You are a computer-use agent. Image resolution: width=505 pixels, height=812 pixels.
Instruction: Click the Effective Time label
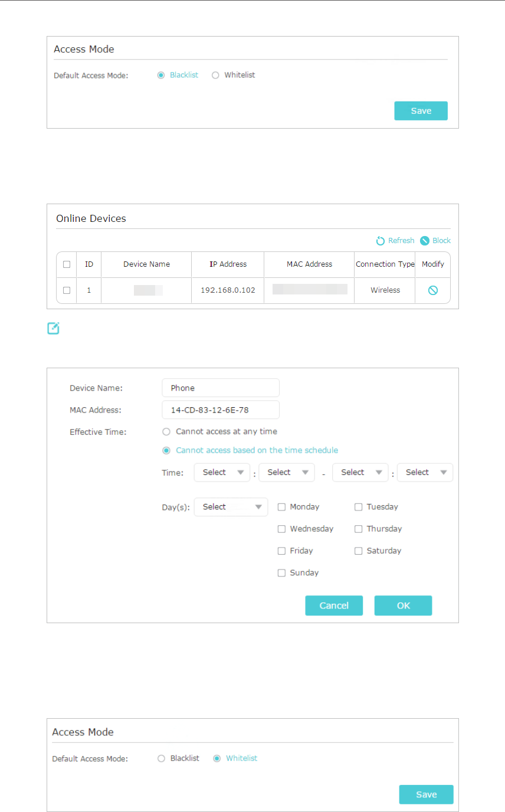[x=98, y=432]
